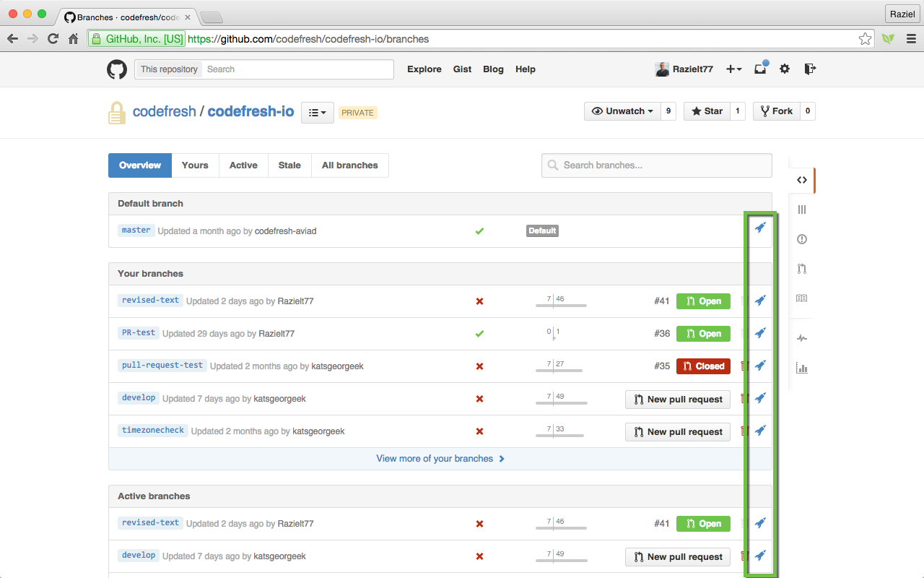
Task: Click rocket icon for PR-test branch
Action: coord(760,333)
